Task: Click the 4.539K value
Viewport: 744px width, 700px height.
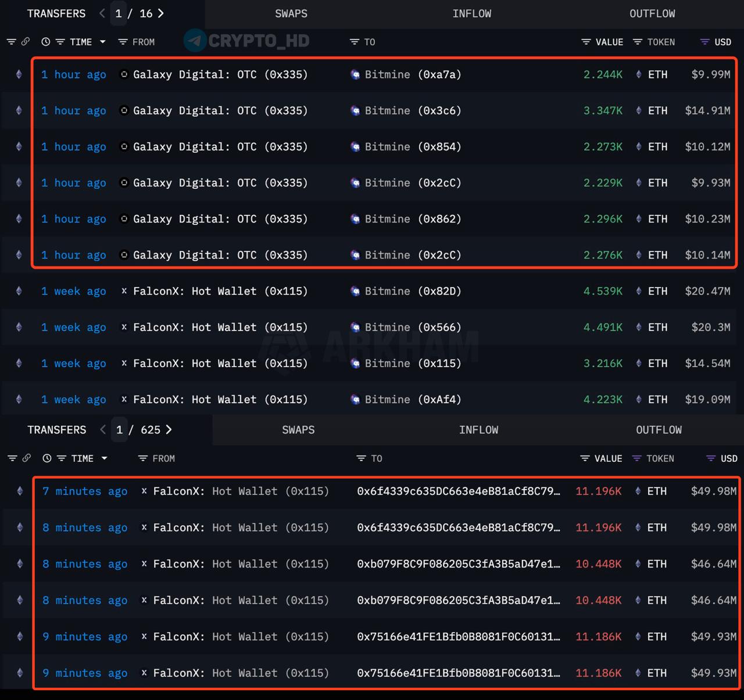Action: pyautogui.click(x=603, y=291)
